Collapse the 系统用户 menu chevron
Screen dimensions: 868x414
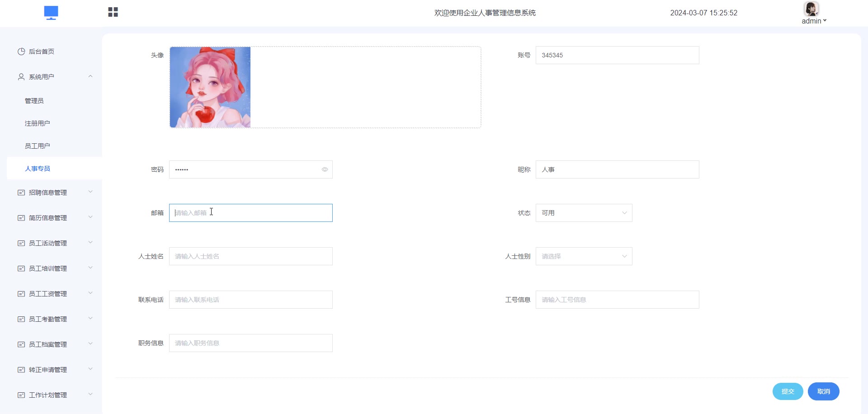click(90, 76)
